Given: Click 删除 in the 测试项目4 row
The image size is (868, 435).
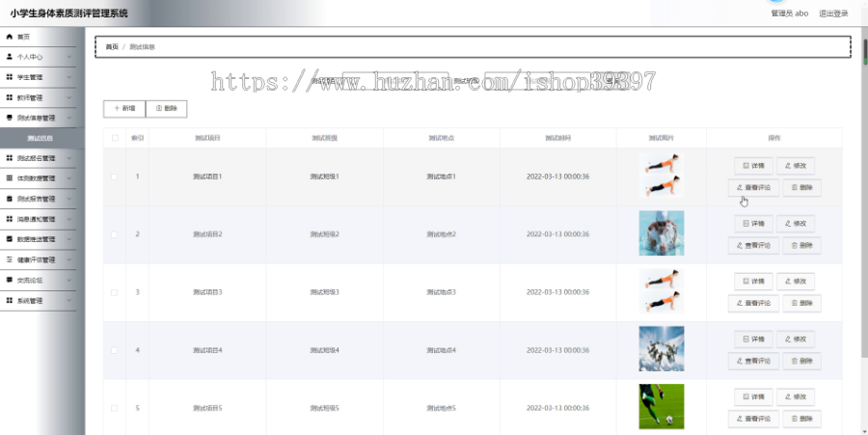Looking at the screenshot, I should pos(802,361).
